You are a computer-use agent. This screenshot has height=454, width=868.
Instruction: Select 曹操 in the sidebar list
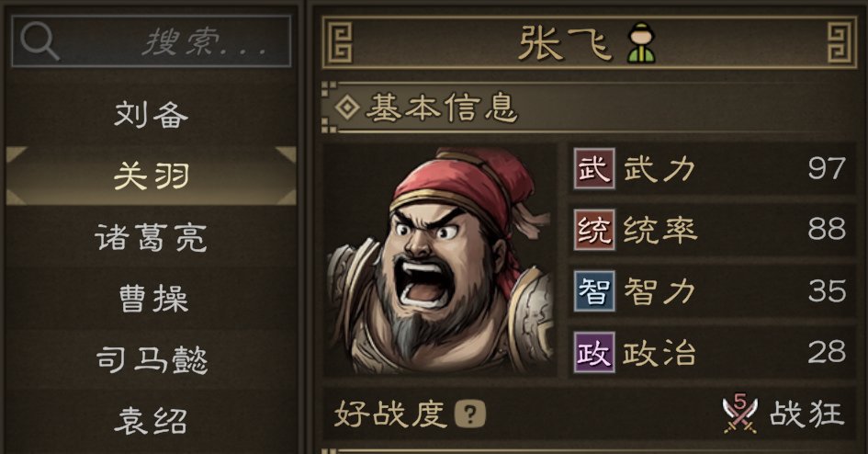152,299
